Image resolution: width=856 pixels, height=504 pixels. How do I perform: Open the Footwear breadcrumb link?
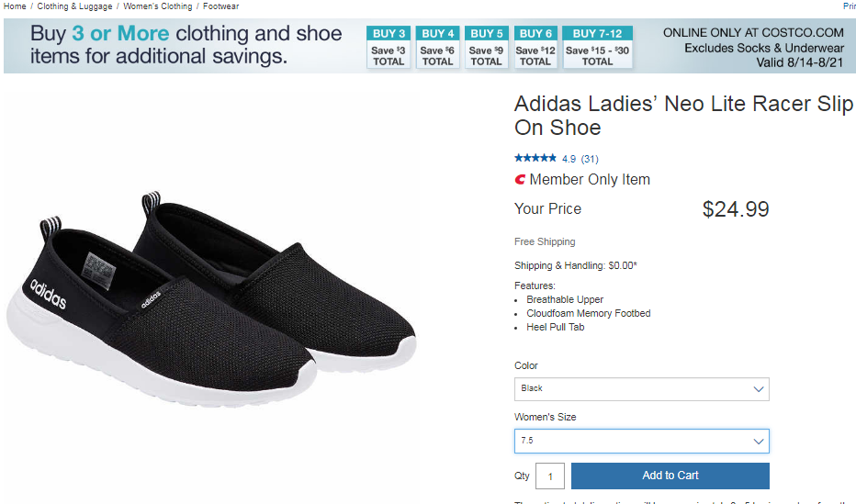click(221, 6)
